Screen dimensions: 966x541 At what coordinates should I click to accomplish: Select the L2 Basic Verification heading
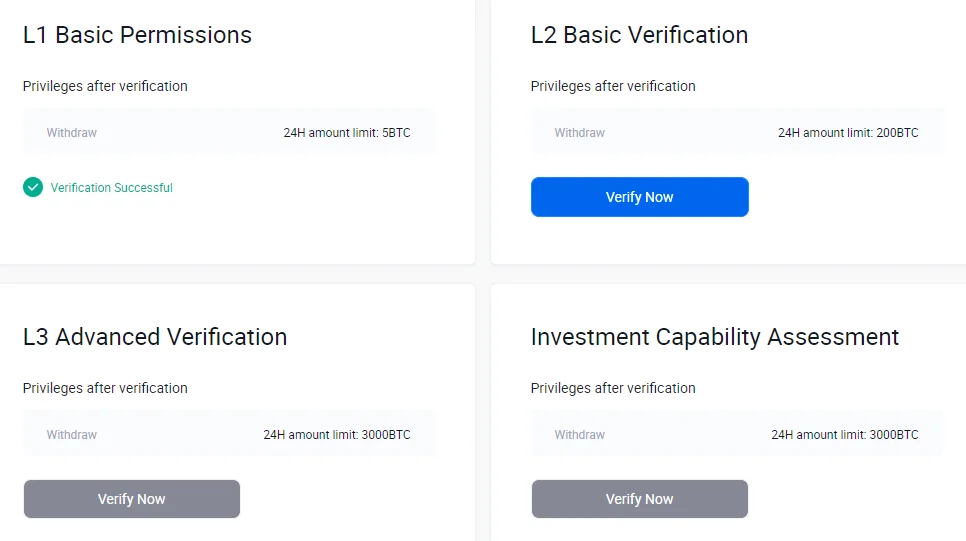coord(639,35)
